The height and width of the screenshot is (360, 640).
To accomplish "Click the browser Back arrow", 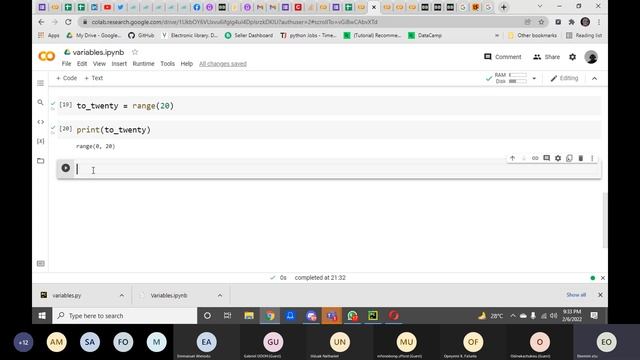I will (x=41, y=22).
